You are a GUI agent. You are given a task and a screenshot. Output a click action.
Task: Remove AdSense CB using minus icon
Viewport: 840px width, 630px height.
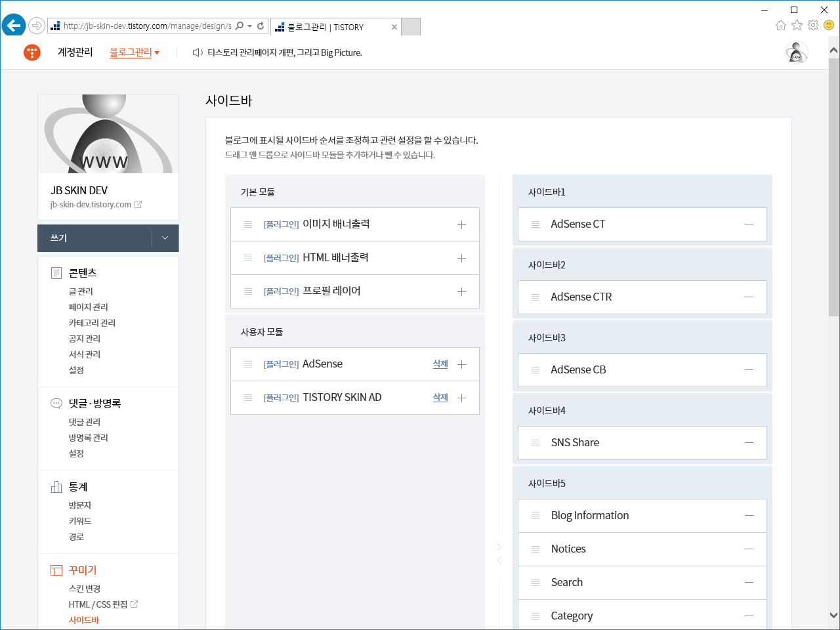[x=749, y=370]
